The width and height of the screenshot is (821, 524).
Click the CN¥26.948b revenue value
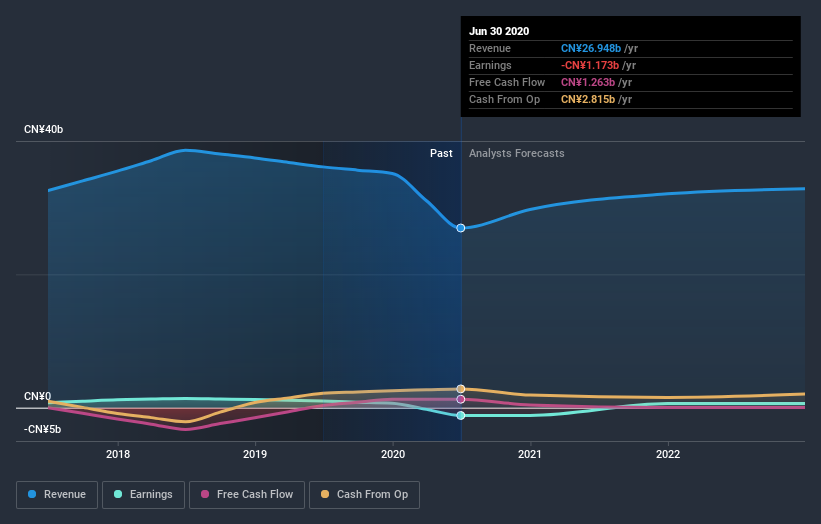point(591,48)
